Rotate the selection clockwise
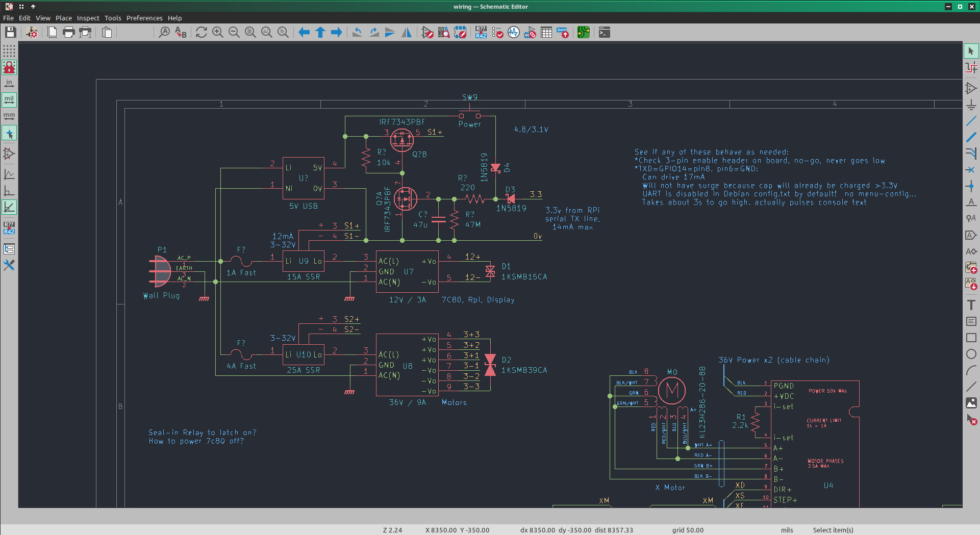 click(x=374, y=33)
